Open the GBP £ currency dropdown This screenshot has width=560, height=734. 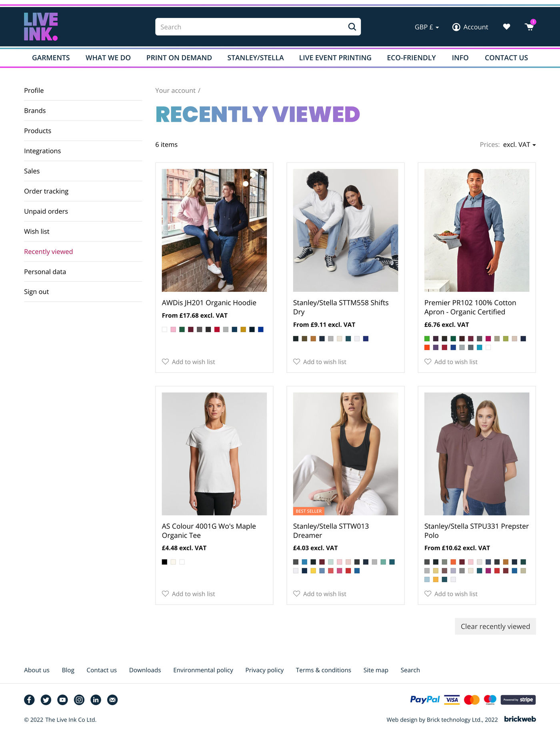(427, 27)
